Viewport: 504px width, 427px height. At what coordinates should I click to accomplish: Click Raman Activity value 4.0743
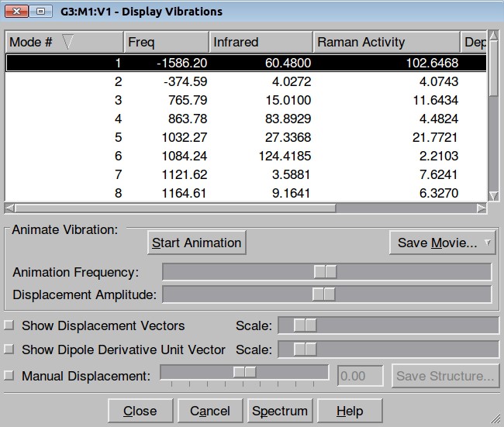439,81
